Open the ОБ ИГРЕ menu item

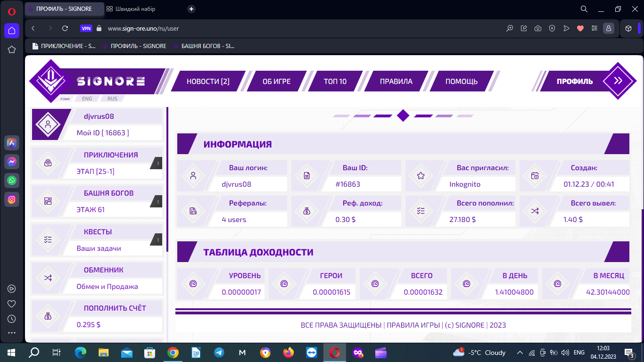click(x=277, y=81)
